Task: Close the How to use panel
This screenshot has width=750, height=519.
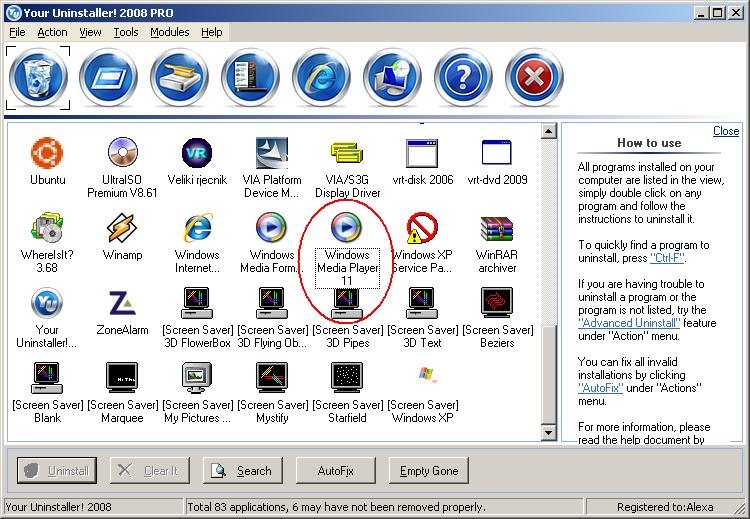Action: coord(726,131)
